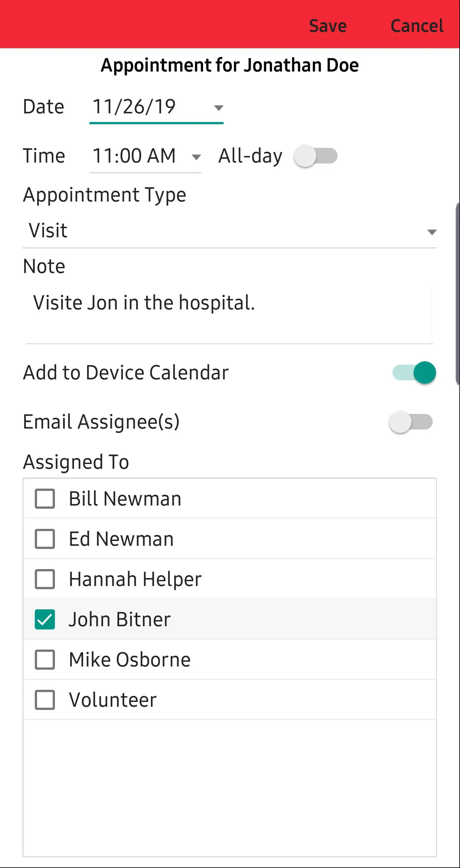Click the small arrow icon next to 11:00 AM
The height and width of the screenshot is (868, 460).
pyautogui.click(x=196, y=157)
